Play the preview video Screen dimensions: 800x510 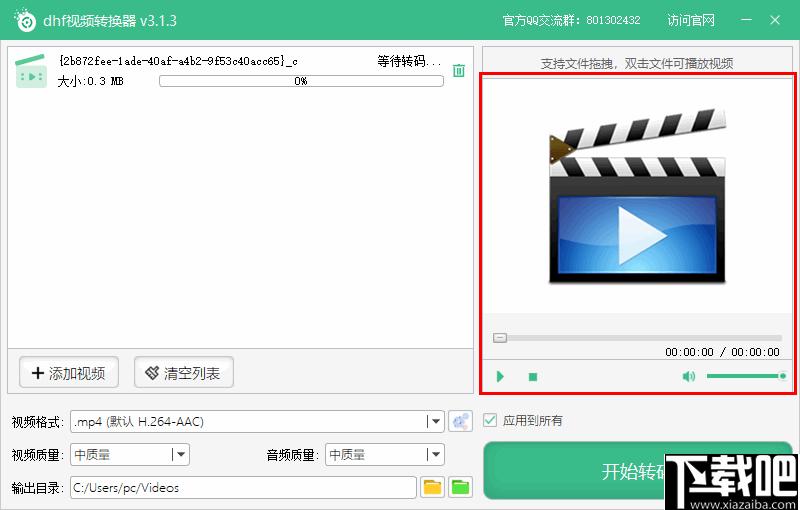pyautogui.click(x=500, y=376)
